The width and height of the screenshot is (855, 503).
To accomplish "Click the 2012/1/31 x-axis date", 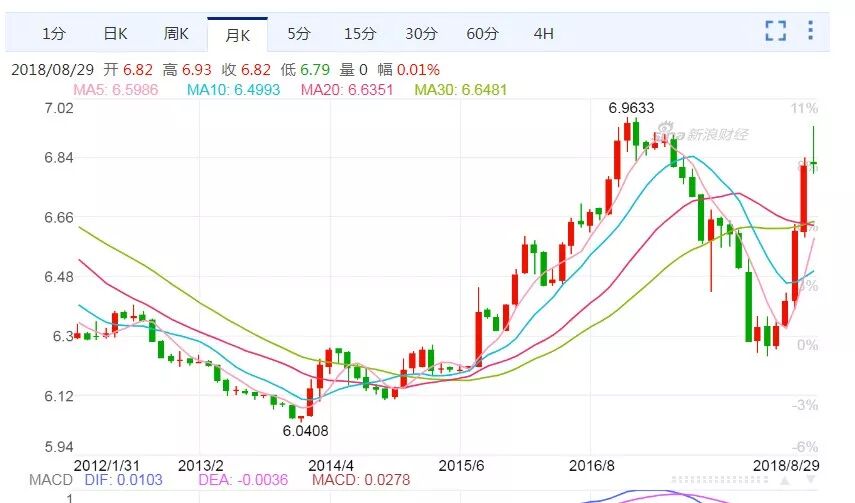I will pyautogui.click(x=106, y=465).
